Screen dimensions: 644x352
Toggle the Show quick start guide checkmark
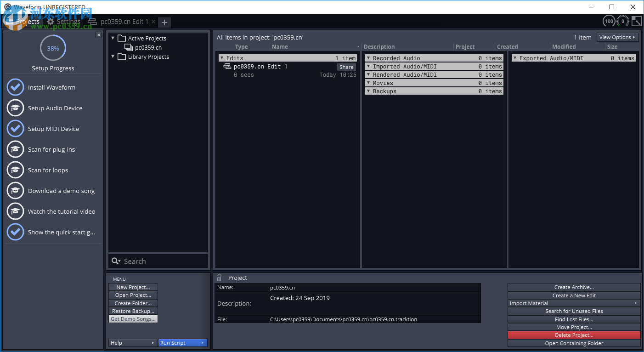click(15, 232)
